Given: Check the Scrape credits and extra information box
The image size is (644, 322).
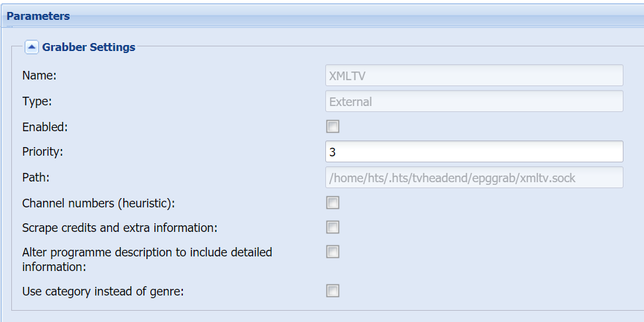Looking at the screenshot, I should pos(333,227).
